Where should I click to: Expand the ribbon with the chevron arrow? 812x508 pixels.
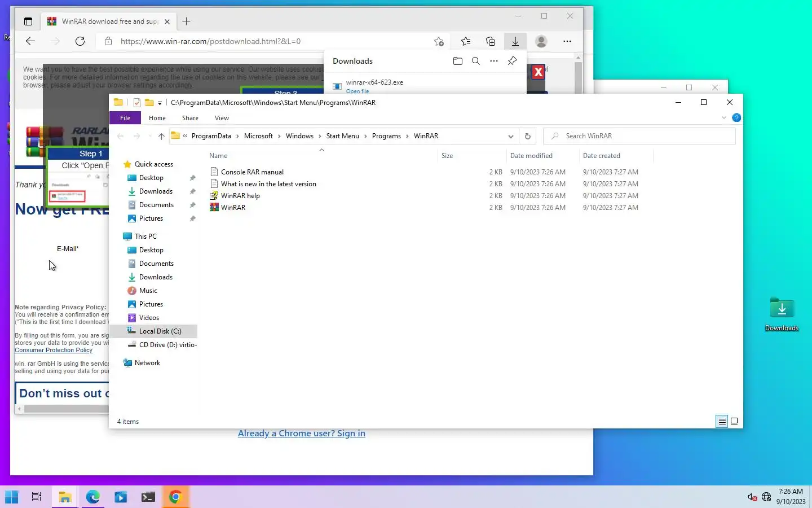coord(724,117)
